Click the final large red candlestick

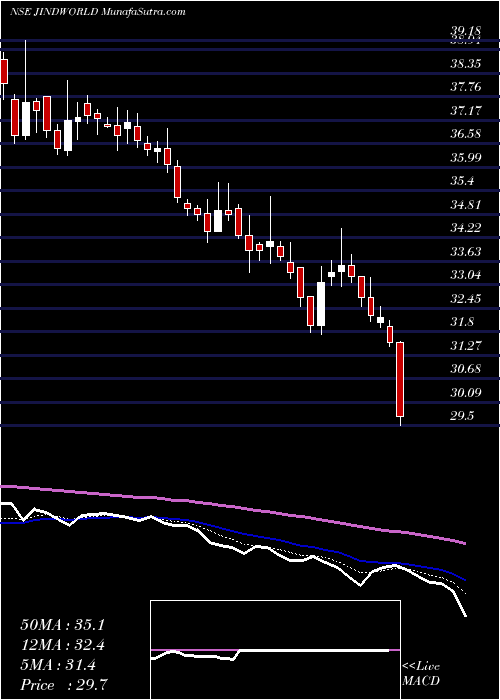tap(400, 379)
